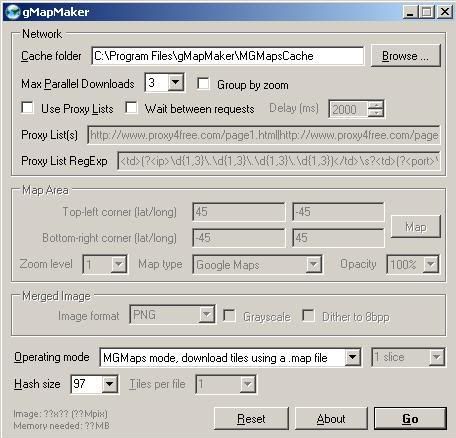This screenshot has width=456, height=438.
Task: Click the Browse button for cache folder
Action: 406,56
